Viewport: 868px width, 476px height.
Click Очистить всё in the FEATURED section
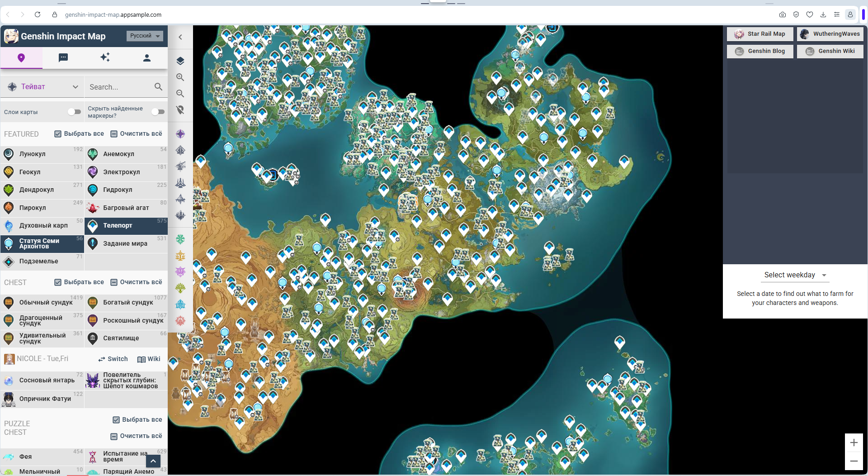pyautogui.click(x=137, y=134)
